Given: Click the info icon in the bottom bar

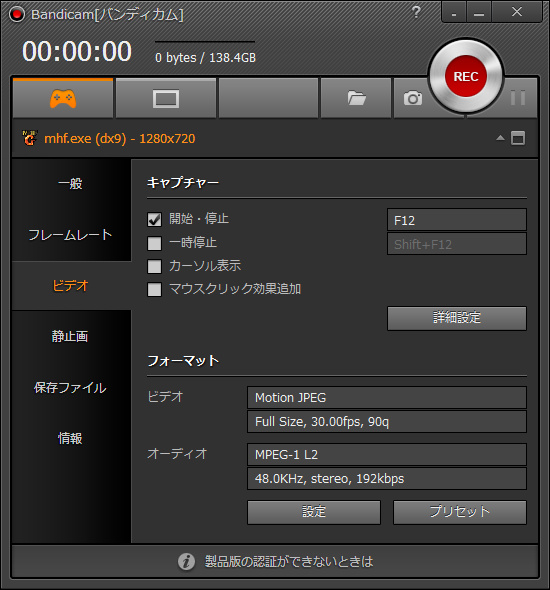Looking at the screenshot, I should [186, 562].
